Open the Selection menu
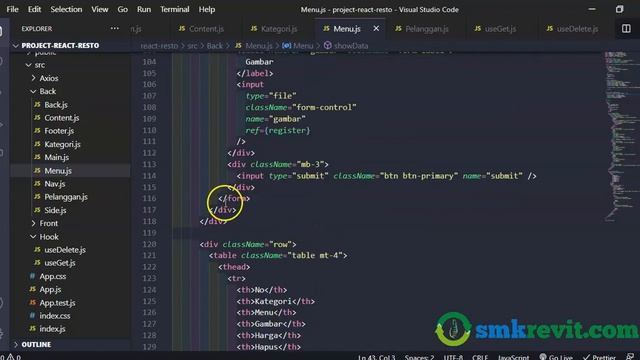Screen dimensions: 640x360 66,9
